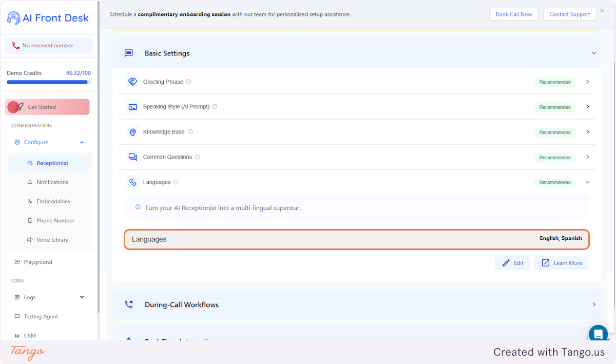Viewport: 616px width, 364px height.
Task: Click the CRM chart icon
Action: pyautogui.click(x=17, y=336)
